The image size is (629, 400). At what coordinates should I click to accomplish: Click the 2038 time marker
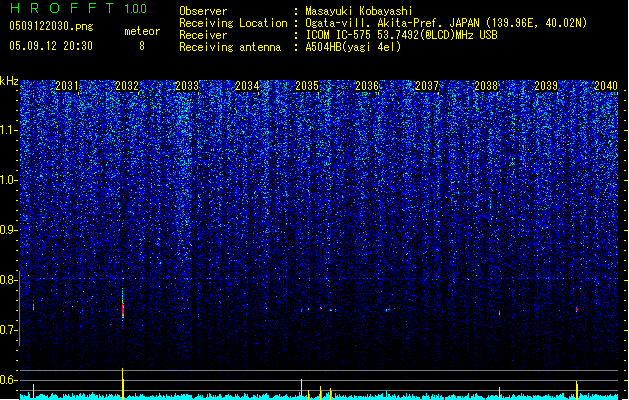click(486, 85)
